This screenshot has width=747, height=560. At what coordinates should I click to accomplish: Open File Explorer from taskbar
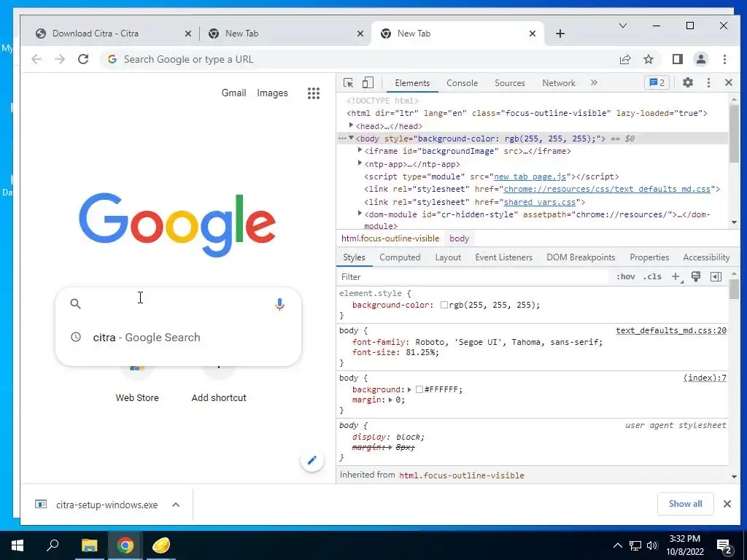coord(89,545)
